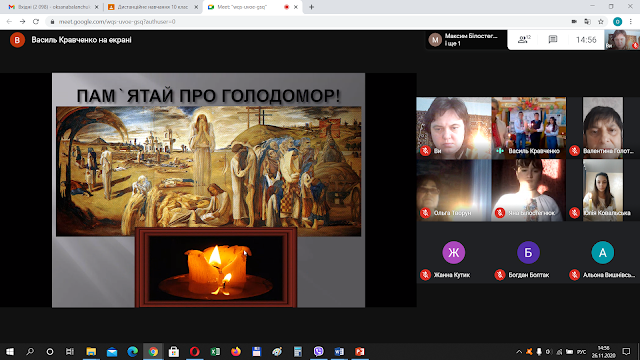
Task: Select Яна Білостегнюк's video tile
Action: 529,190
